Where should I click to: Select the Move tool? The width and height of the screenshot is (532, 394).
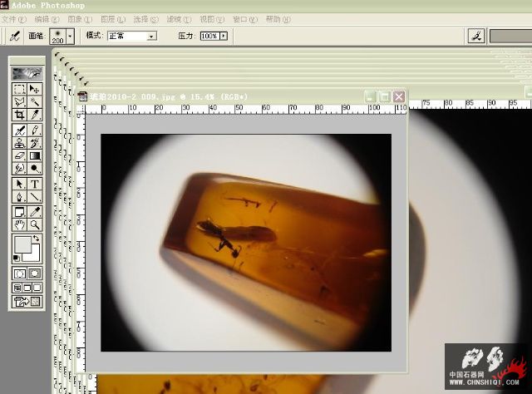(35, 89)
